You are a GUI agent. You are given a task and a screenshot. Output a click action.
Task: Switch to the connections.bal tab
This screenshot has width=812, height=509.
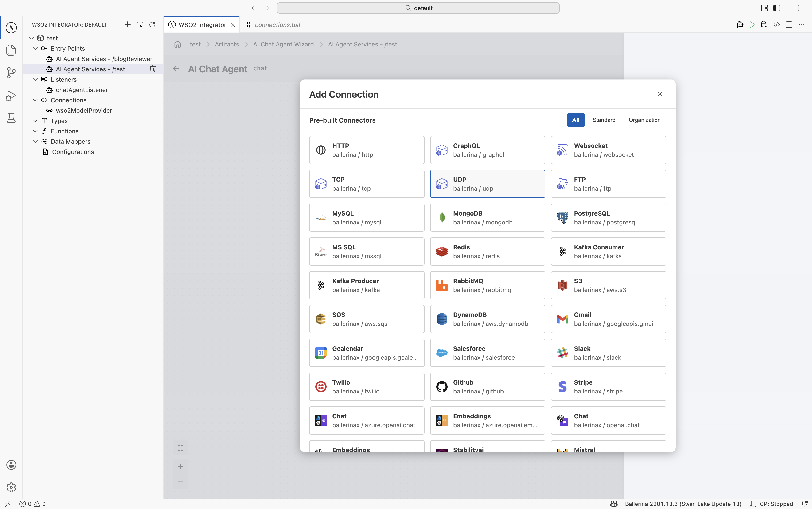(x=277, y=25)
